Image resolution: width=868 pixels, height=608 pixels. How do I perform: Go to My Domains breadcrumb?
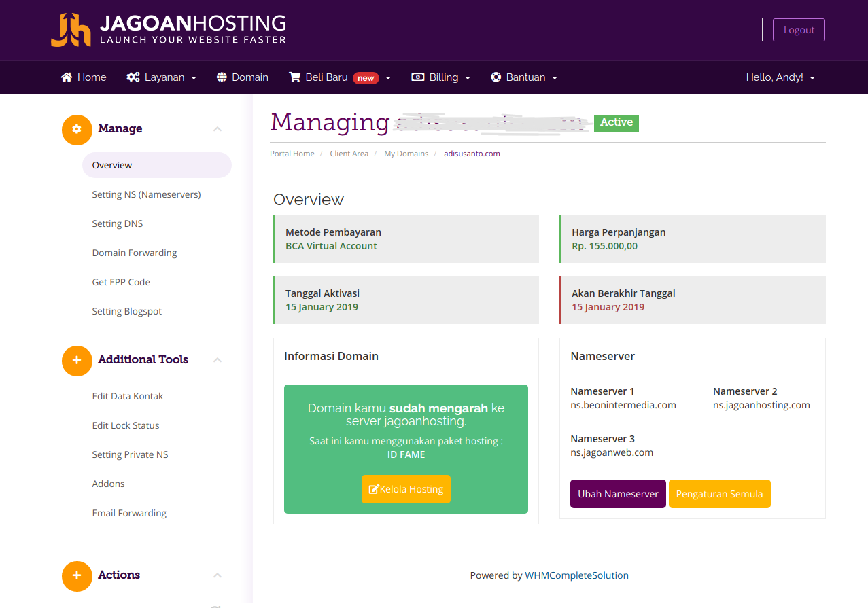(406, 154)
